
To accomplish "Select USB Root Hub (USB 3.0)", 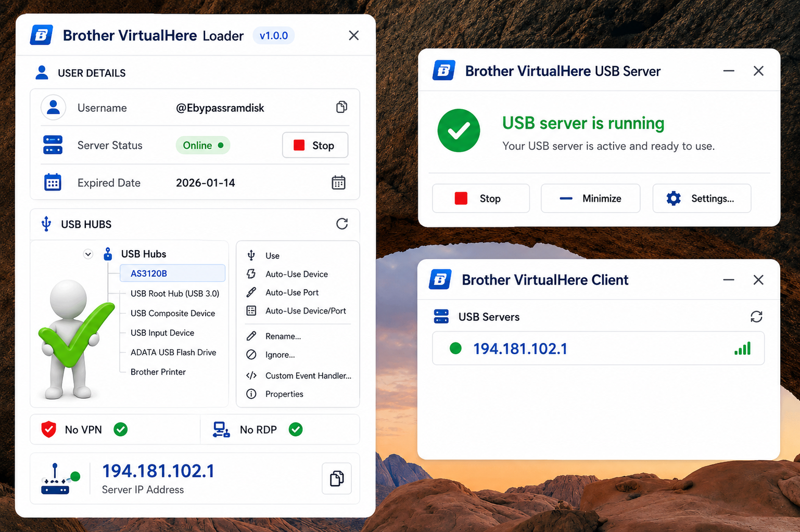I will [x=175, y=293].
